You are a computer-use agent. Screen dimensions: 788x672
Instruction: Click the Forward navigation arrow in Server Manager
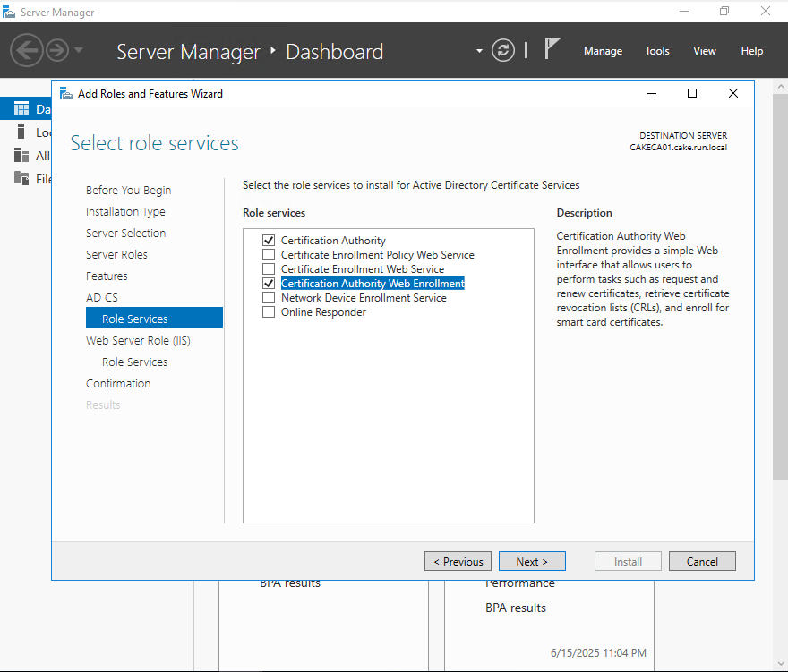57,50
